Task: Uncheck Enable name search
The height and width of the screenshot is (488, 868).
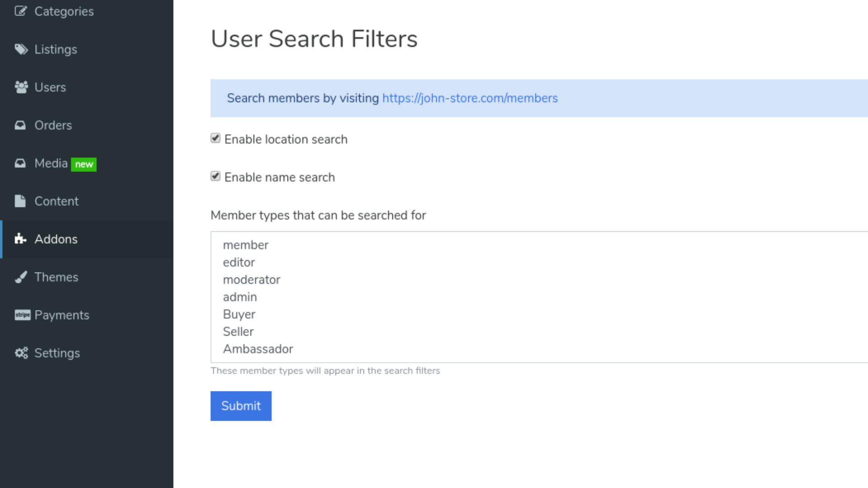Action: pyautogui.click(x=216, y=176)
